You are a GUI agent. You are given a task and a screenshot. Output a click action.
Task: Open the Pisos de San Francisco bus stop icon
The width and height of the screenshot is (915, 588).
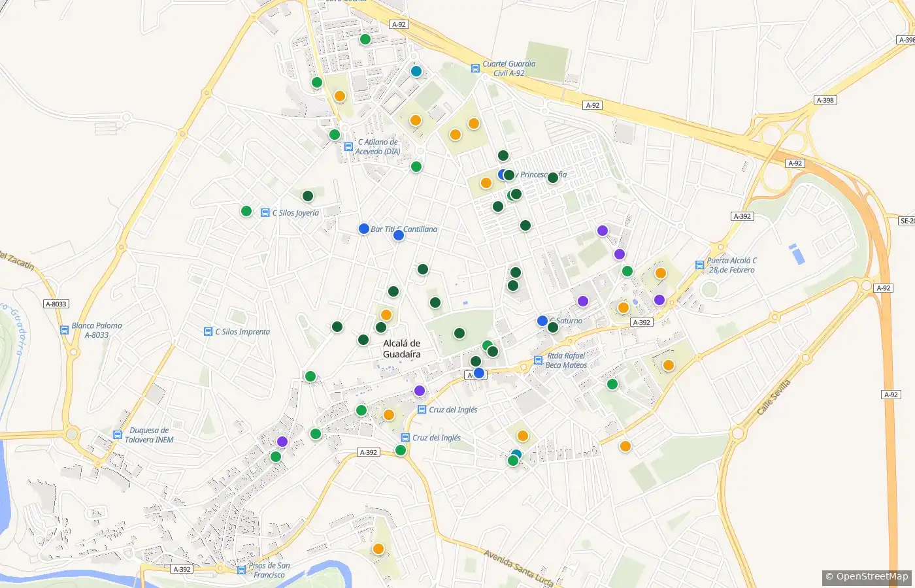tap(242, 570)
